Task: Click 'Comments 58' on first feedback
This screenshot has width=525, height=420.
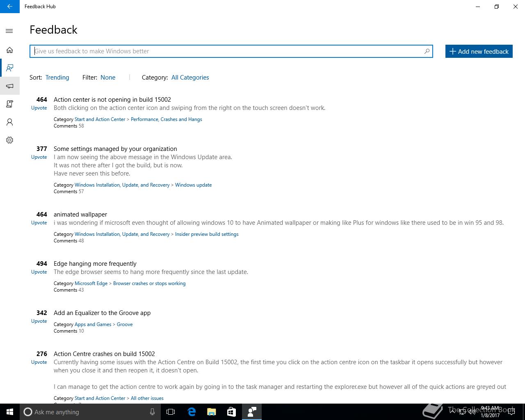Action: 69,126
